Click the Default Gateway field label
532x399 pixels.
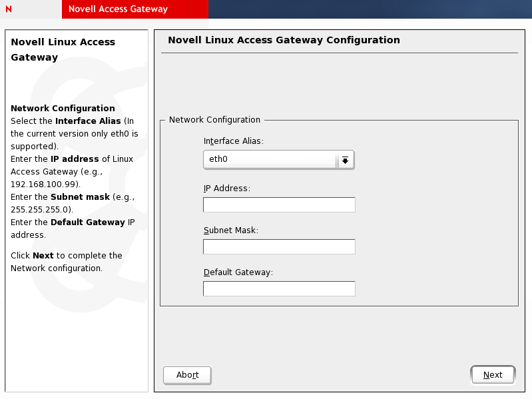click(x=238, y=272)
